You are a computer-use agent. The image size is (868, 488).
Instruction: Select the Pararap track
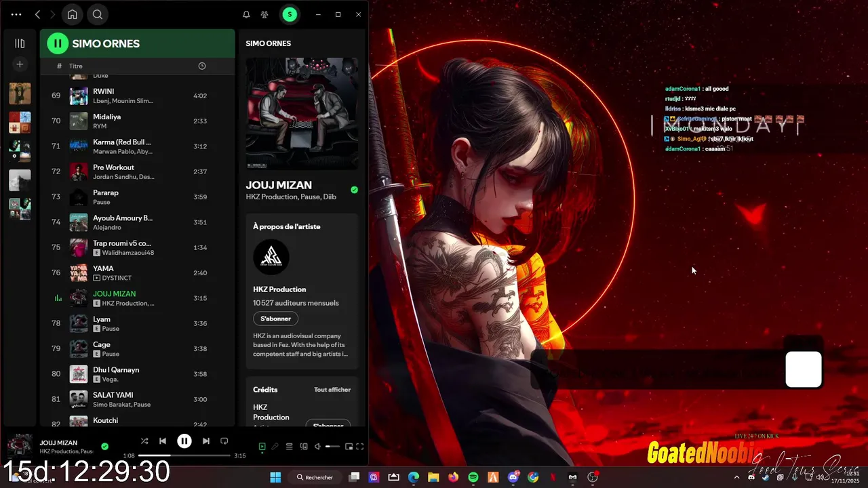[138, 197]
